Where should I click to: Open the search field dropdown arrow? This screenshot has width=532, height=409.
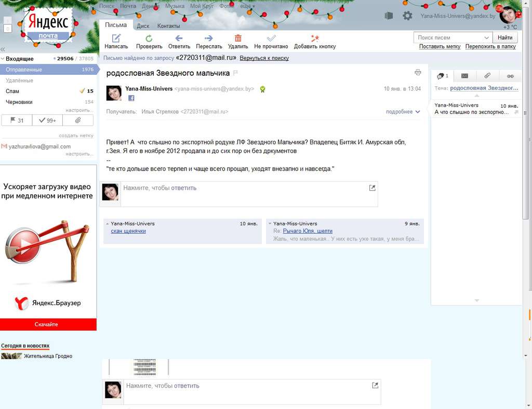tap(486, 37)
